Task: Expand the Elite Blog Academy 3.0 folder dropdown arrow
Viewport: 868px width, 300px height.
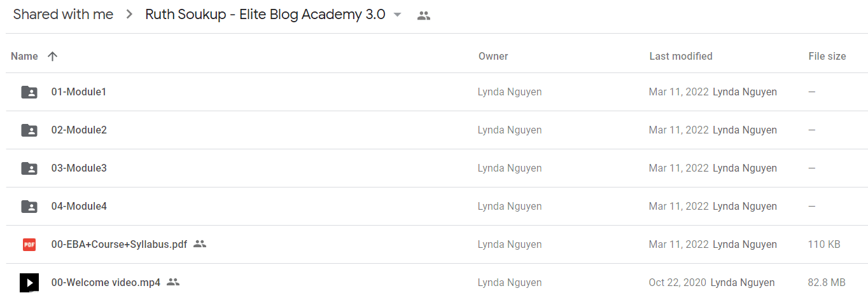Action: [x=398, y=15]
